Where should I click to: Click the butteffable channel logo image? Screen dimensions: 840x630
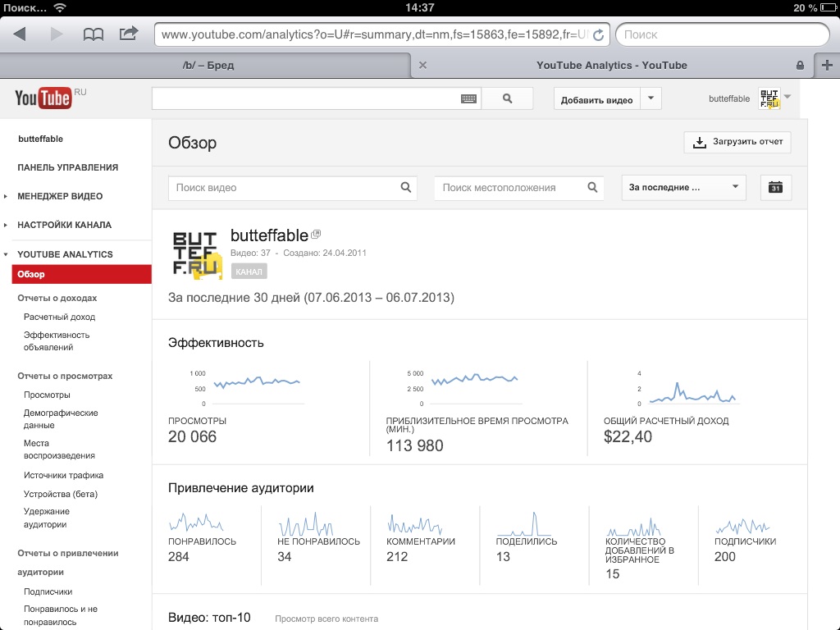coord(197,254)
